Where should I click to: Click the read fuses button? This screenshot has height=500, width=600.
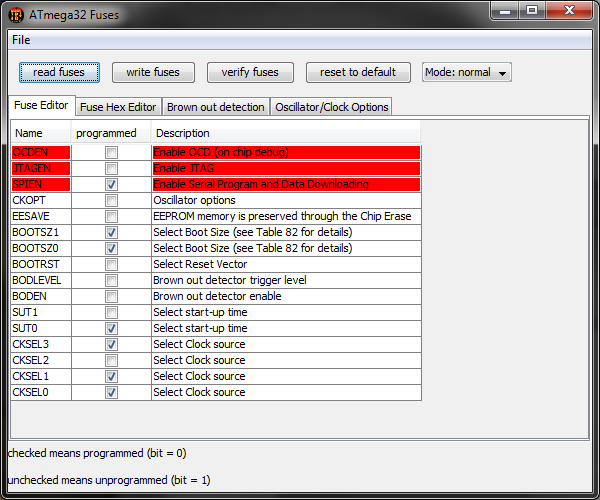(x=59, y=72)
